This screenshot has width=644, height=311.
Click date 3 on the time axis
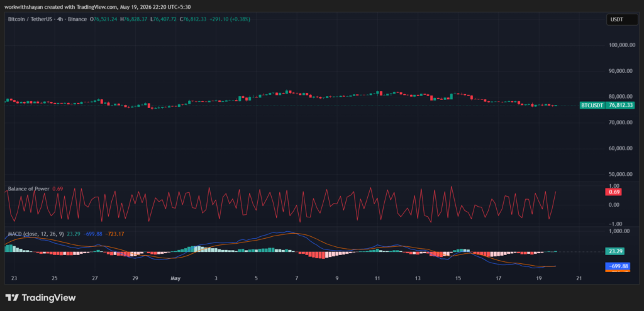click(216, 278)
